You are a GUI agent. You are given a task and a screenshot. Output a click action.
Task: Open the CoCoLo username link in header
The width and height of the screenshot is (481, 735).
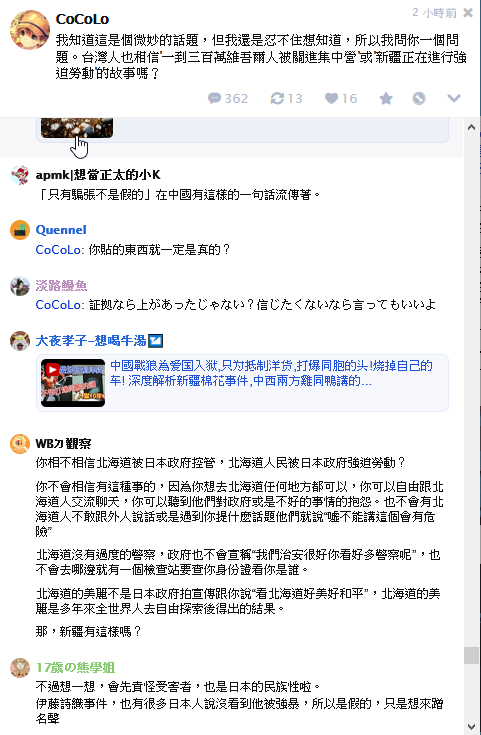click(x=83, y=19)
